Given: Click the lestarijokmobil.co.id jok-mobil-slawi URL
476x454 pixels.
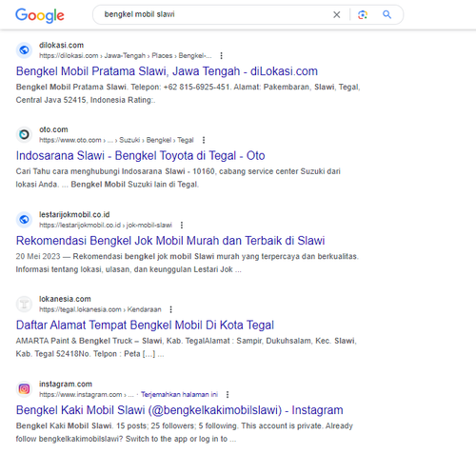Looking at the screenshot, I should pos(106,226).
